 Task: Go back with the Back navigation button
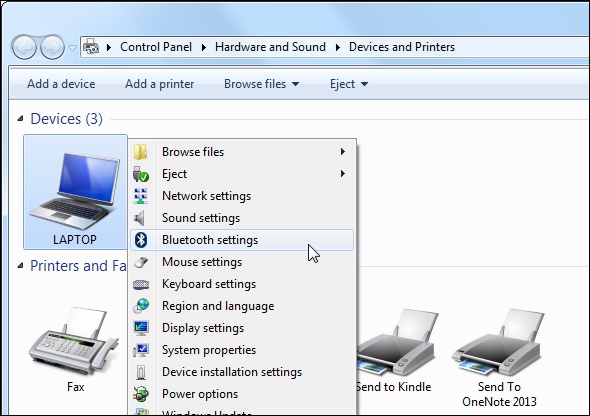point(24,47)
